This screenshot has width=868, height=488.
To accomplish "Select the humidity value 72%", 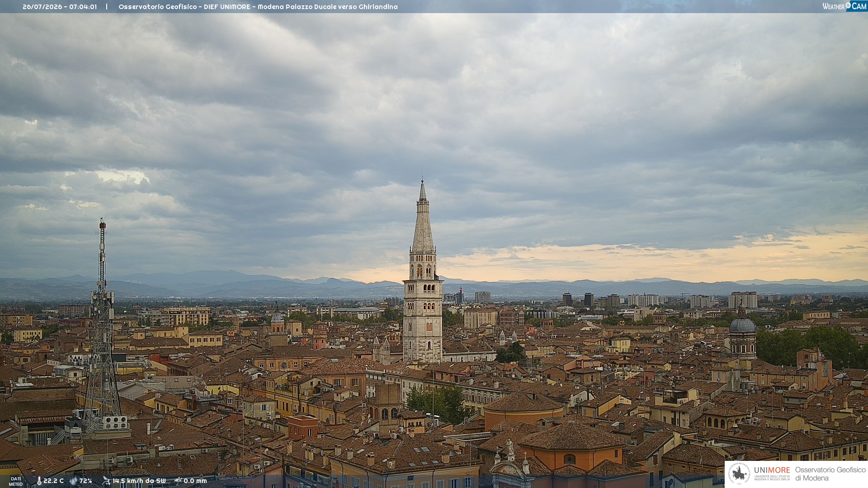I will tap(85, 481).
